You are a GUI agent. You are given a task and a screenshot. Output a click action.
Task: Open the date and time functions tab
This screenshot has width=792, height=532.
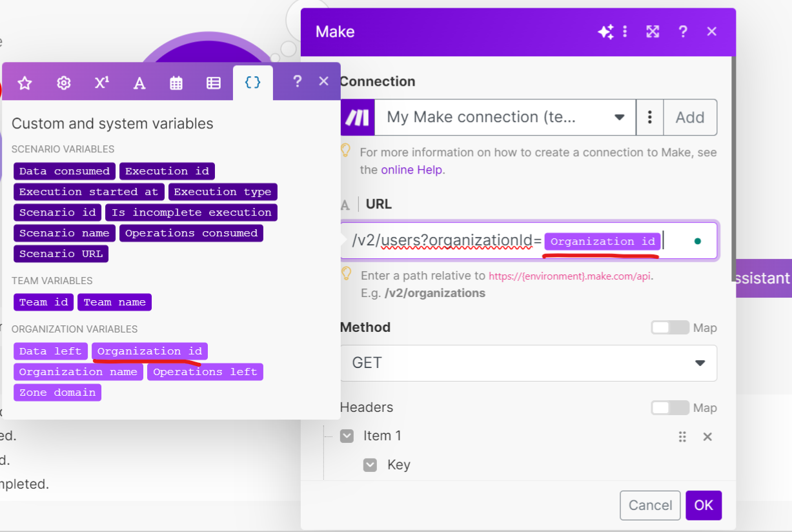(176, 82)
